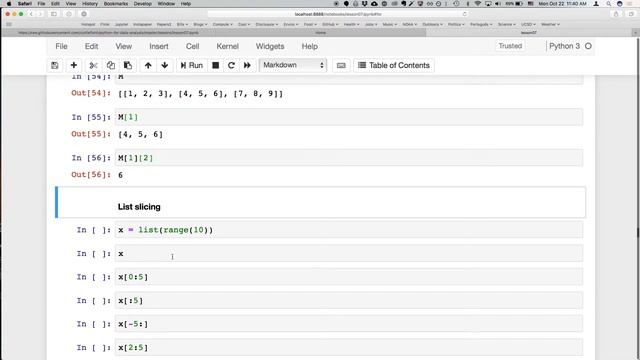Select the List slicing markdown cell
This screenshot has width=640, height=360.
coord(320,202)
